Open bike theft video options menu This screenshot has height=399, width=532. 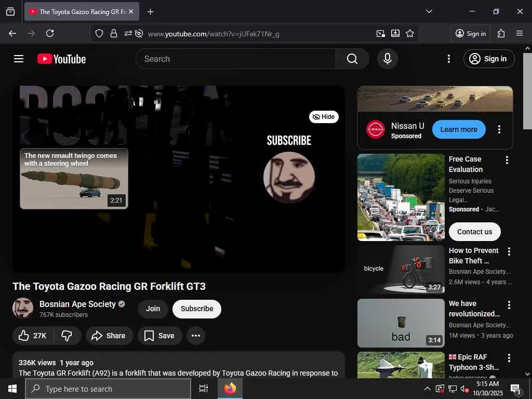(x=509, y=251)
